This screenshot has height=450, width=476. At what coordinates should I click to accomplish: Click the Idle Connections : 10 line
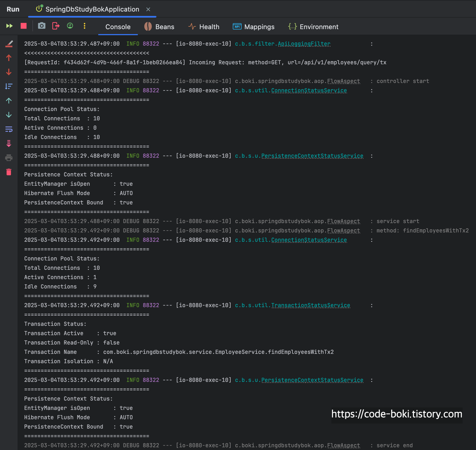coord(62,137)
